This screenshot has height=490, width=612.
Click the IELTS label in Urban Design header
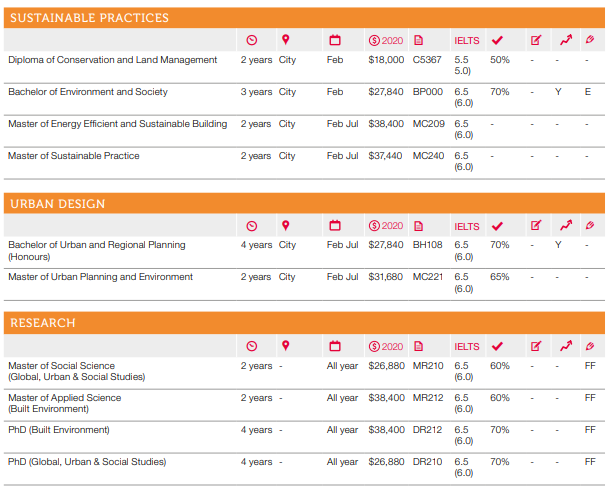tap(467, 226)
